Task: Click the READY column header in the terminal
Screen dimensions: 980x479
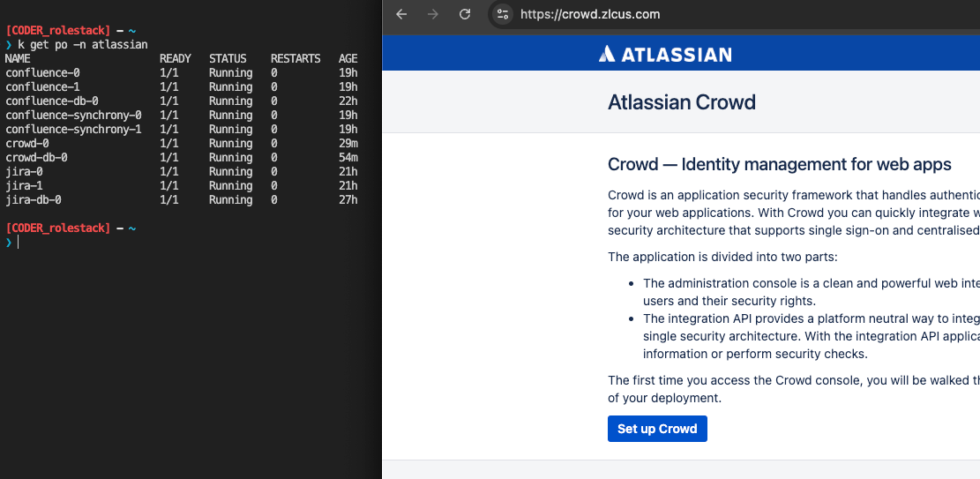Action: (175, 59)
